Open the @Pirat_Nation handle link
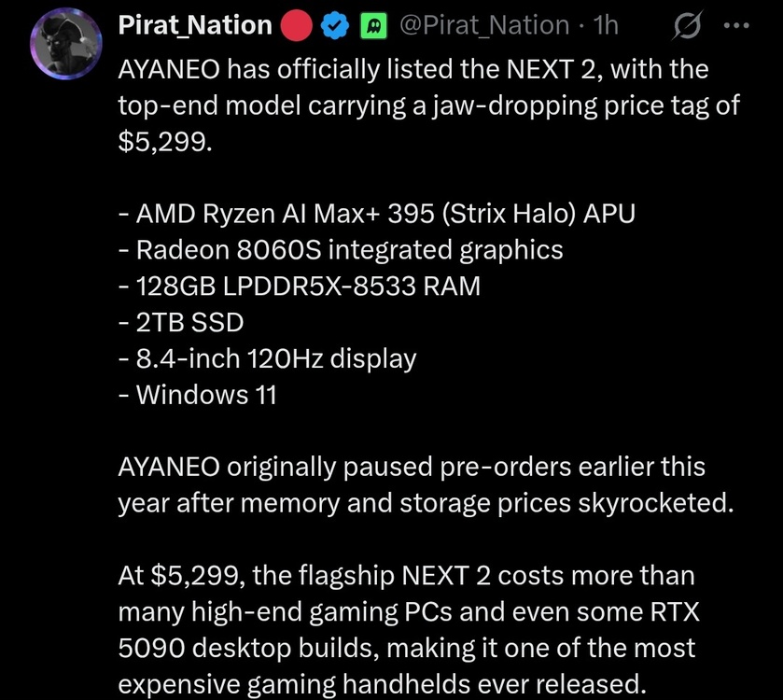The image size is (783, 700). (484, 25)
